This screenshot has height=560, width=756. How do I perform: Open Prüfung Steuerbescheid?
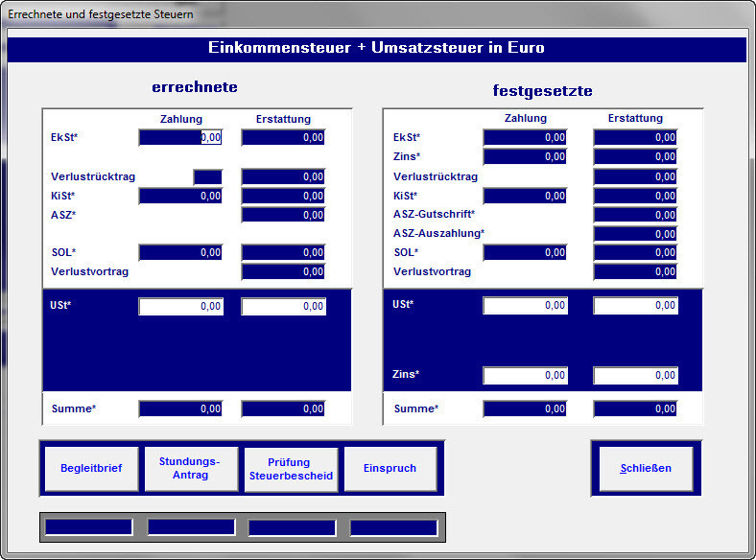tap(291, 469)
